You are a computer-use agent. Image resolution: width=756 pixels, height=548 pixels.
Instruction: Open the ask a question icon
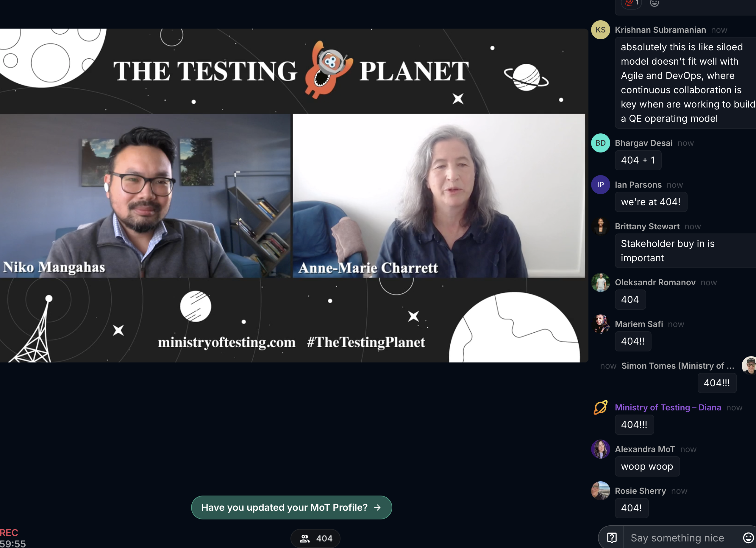point(612,538)
